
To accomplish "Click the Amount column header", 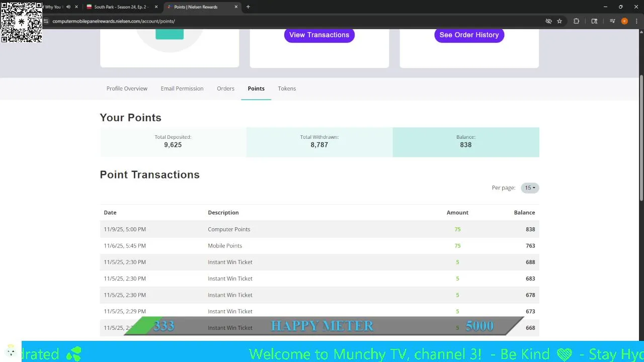I will pyautogui.click(x=457, y=213).
